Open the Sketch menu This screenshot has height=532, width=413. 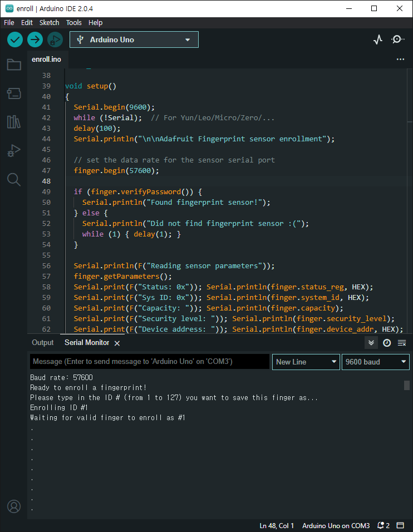click(x=49, y=23)
